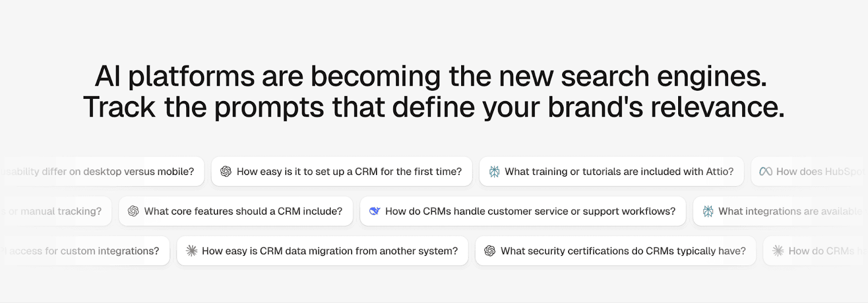Click the faded Claude icon beside "How do CRMs"
Viewport: 868px width, 303px height.
tap(778, 251)
